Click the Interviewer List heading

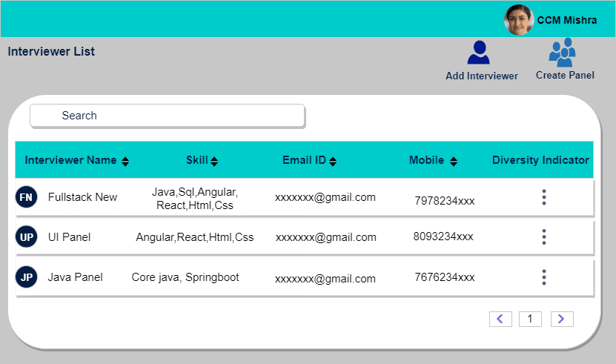click(51, 51)
